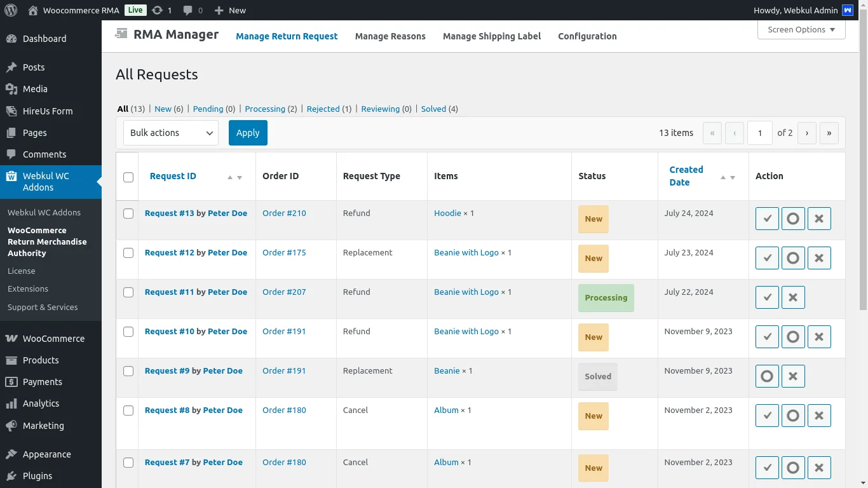This screenshot has width=868, height=488.
Task: Open the Bulk actions dropdown
Action: [170, 133]
